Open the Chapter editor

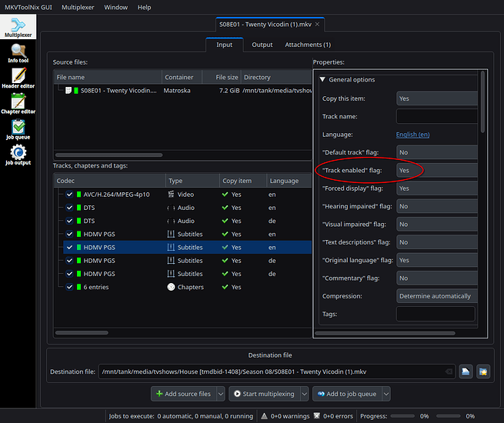[18, 104]
